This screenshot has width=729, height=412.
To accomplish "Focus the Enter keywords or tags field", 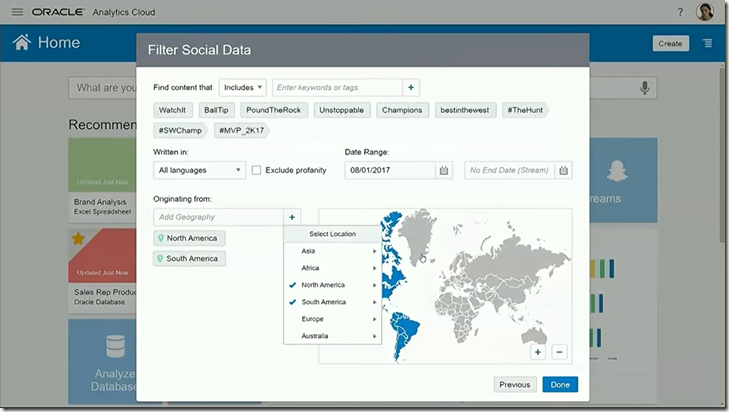I will pos(336,88).
